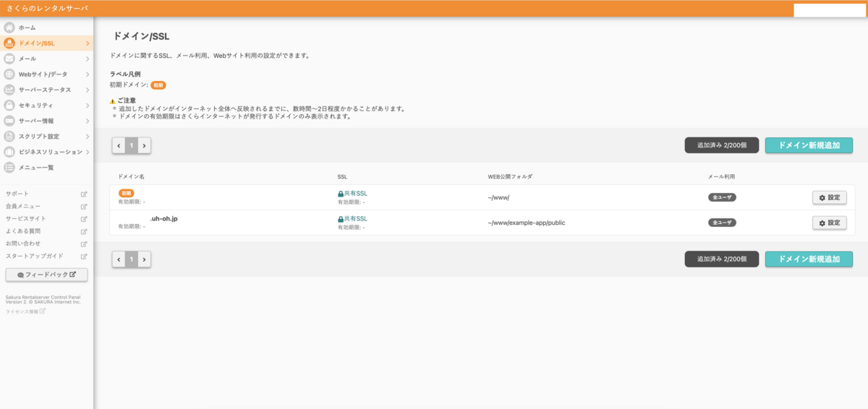Click ドメイン新規追加 button below the table

pos(809,259)
